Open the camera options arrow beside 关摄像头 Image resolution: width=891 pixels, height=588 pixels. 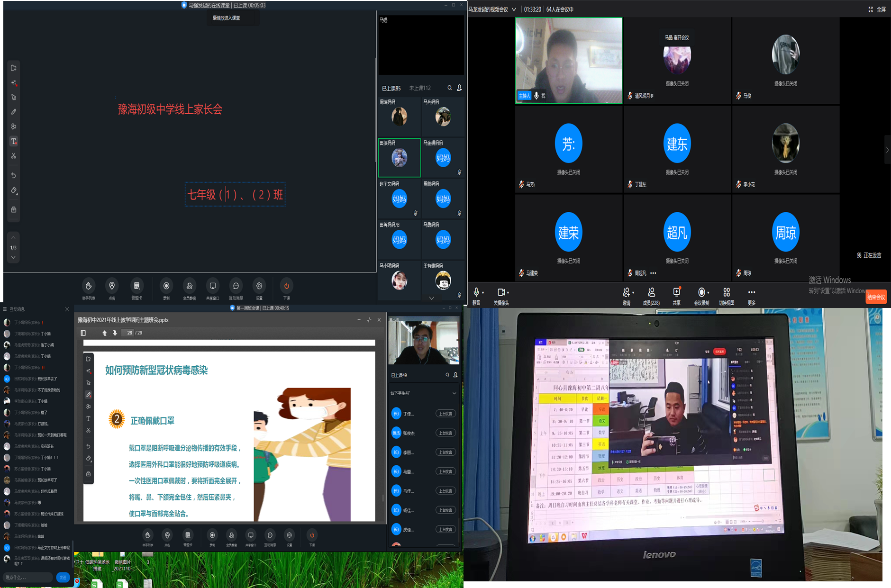pos(508,293)
